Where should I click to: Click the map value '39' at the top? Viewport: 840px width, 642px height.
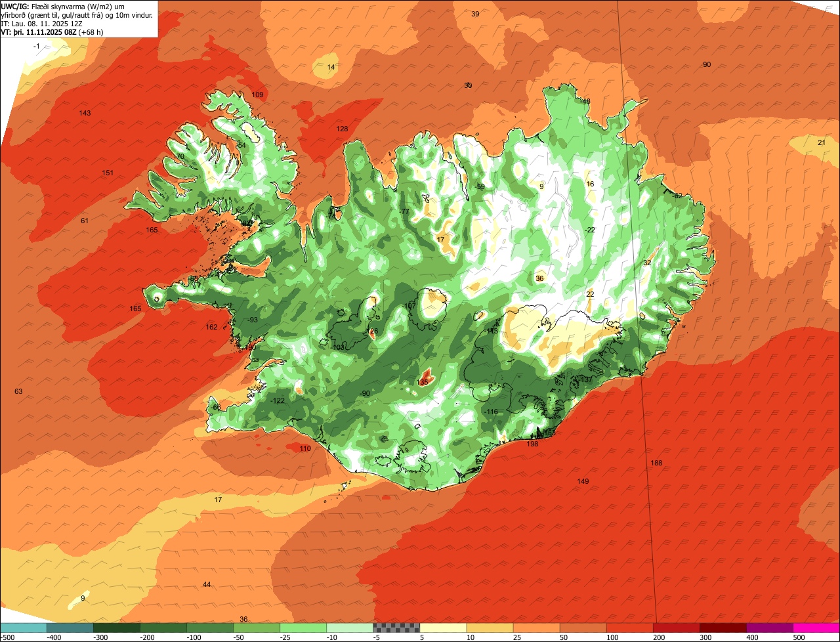(x=475, y=14)
